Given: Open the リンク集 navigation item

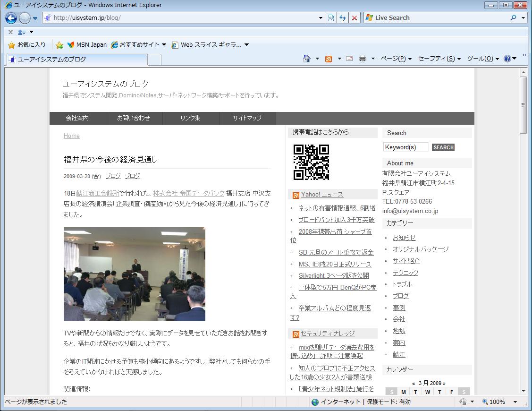Looking at the screenshot, I should pos(190,118).
